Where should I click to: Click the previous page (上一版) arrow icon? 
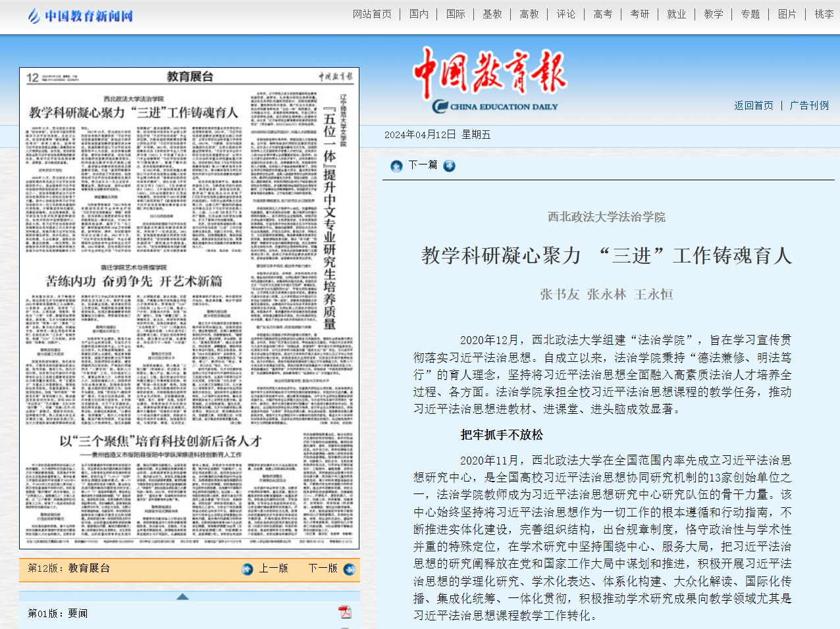[x=248, y=569]
